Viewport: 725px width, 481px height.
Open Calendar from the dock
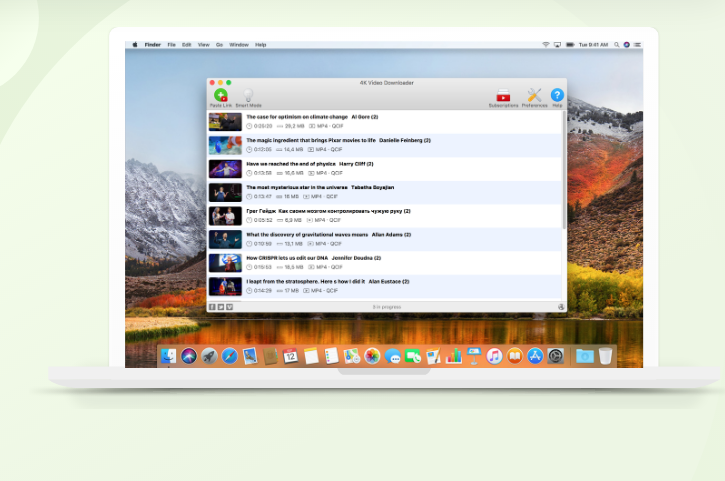(x=290, y=356)
